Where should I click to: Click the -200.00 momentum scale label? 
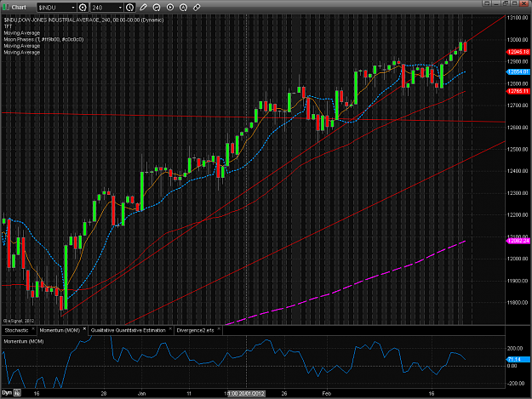coord(515,384)
